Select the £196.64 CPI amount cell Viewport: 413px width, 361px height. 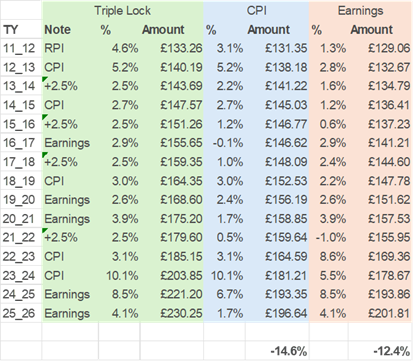277,313
